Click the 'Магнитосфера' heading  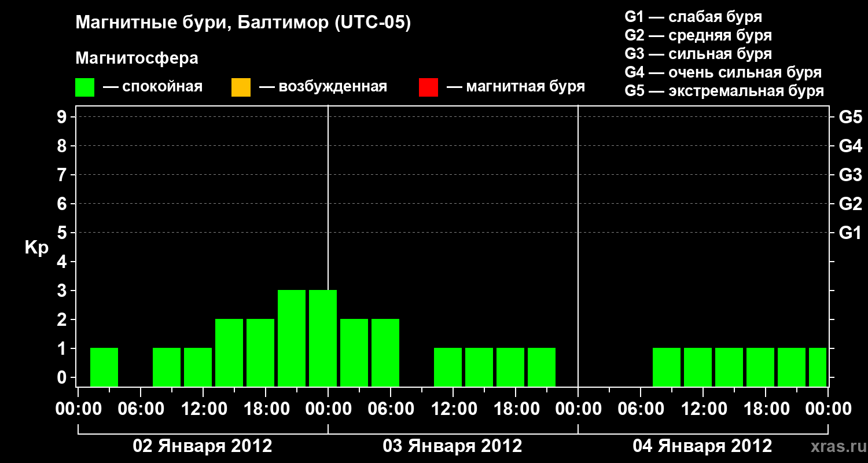coord(137,58)
